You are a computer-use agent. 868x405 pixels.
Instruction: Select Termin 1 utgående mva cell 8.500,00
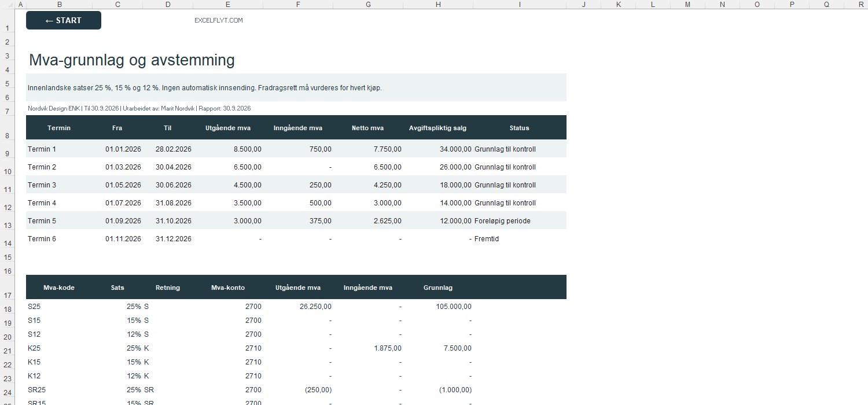pos(228,149)
